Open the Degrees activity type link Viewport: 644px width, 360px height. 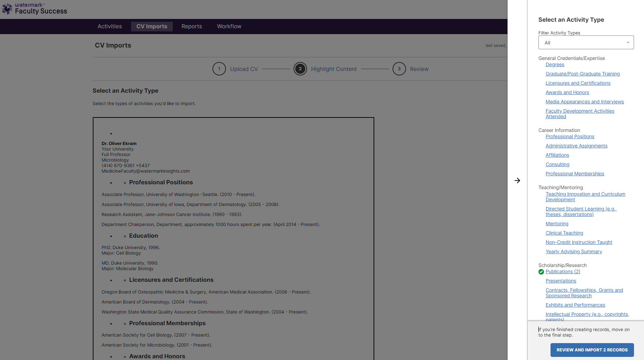click(555, 64)
